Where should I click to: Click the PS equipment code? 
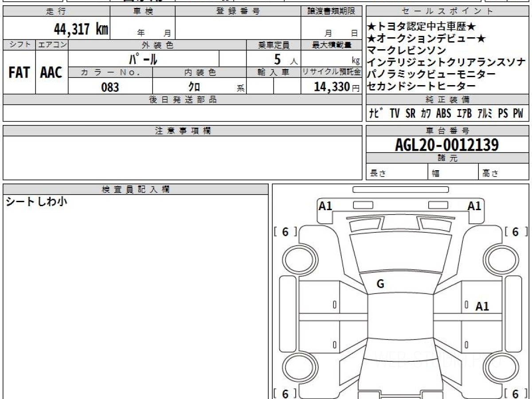point(503,113)
